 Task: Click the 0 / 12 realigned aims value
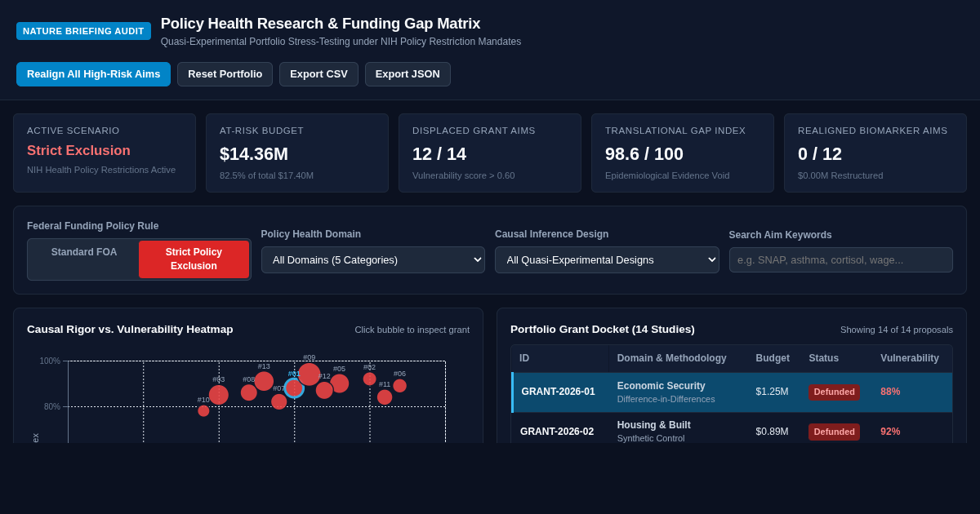pos(820,154)
